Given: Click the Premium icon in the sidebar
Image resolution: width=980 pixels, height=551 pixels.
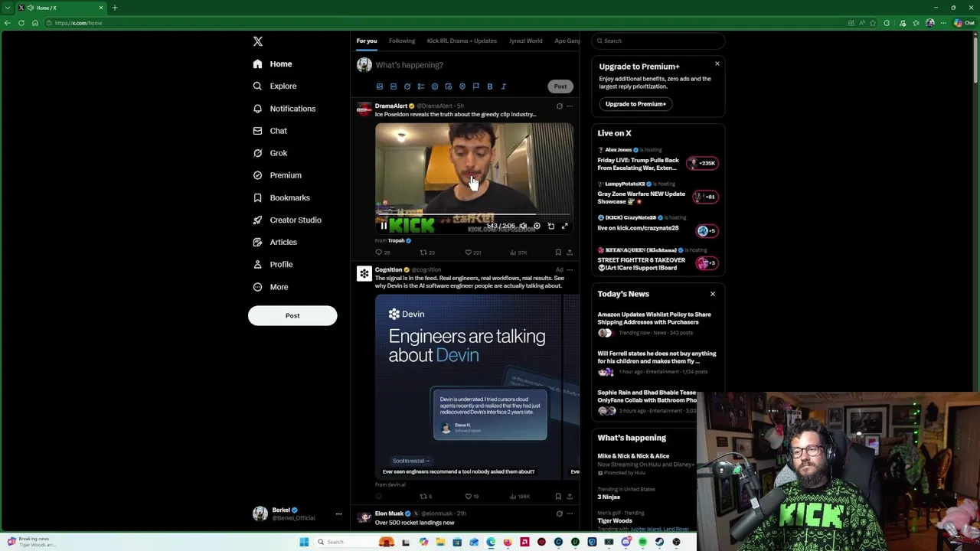Looking at the screenshot, I should coord(257,175).
